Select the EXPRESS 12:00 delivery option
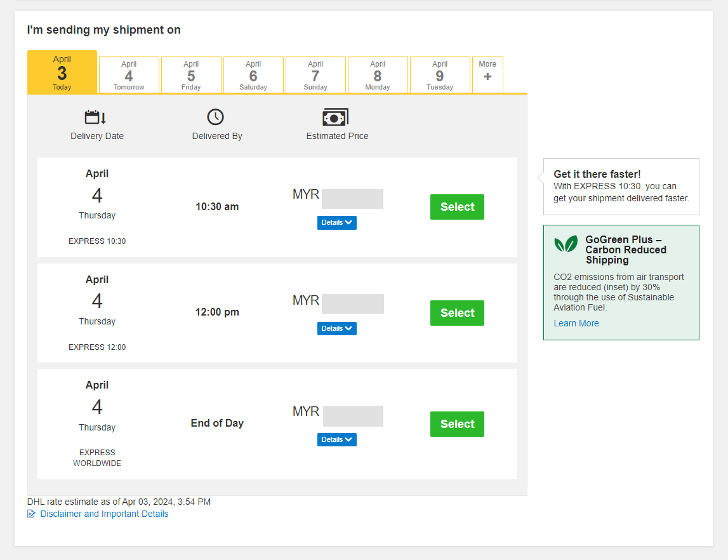This screenshot has height=560, width=728. (458, 313)
